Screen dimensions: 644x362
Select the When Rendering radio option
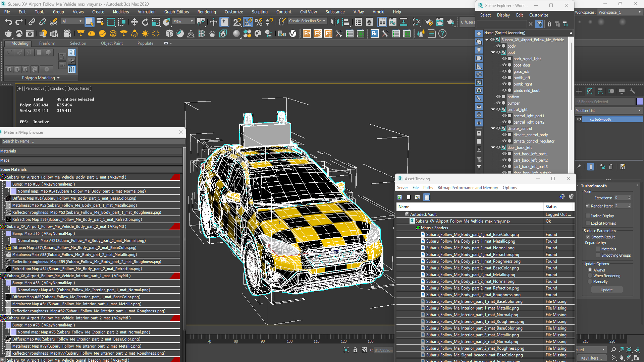pyautogui.click(x=590, y=276)
